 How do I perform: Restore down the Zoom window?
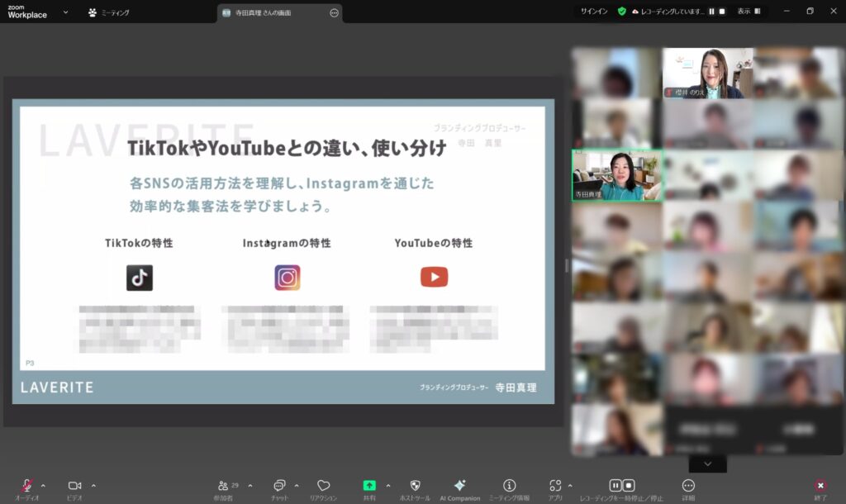click(x=810, y=11)
